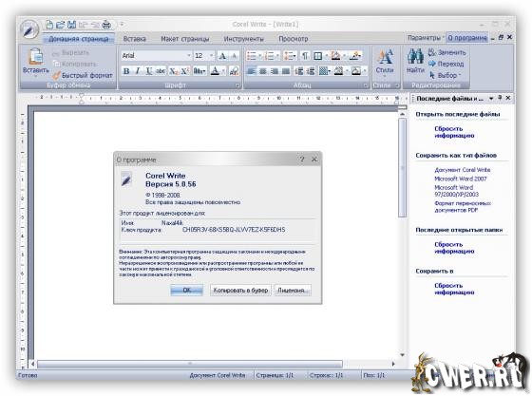
Task: Click the Копировать в буфер button
Action: [240, 291]
